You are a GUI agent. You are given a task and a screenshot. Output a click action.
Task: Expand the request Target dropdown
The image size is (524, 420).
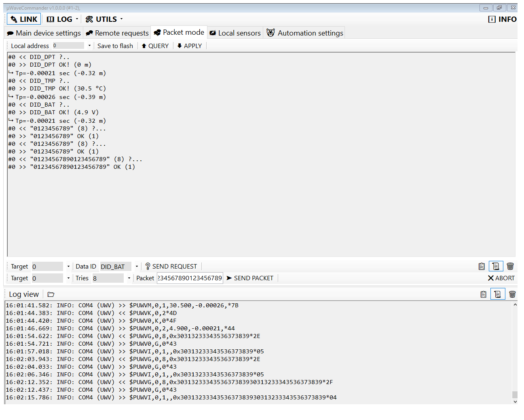(68, 267)
